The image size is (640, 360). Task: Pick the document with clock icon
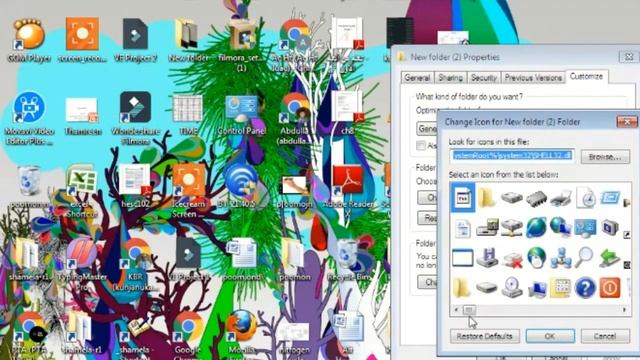585,198
